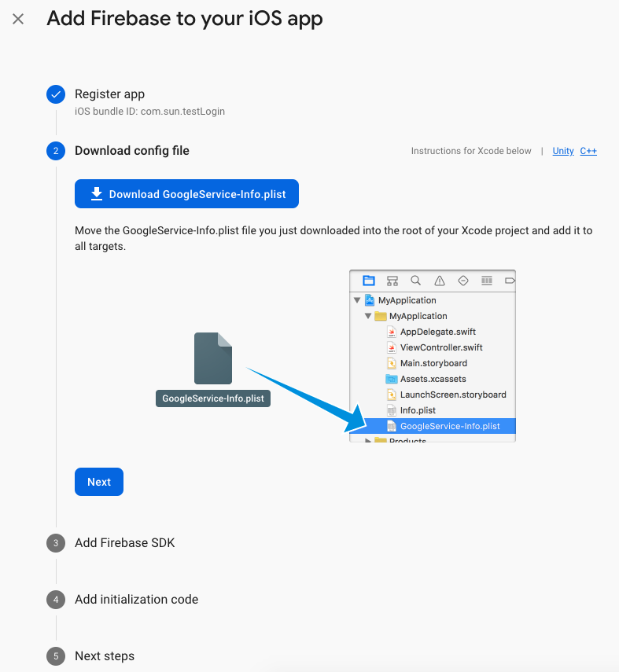
Task: Expand step 3 Add Firebase SDK
Action: [x=125, y=542]
